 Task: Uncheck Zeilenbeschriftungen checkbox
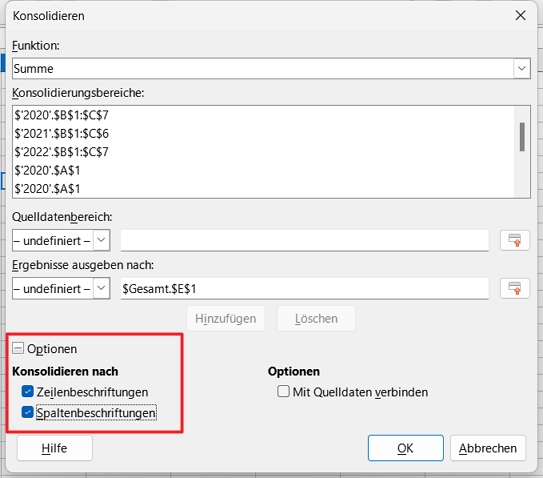(27, 392)
